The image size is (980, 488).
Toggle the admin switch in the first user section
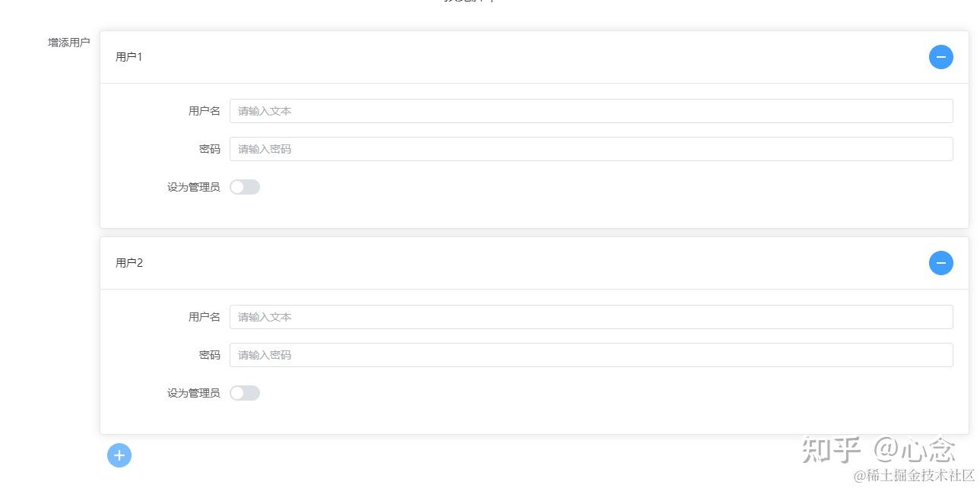245,187
